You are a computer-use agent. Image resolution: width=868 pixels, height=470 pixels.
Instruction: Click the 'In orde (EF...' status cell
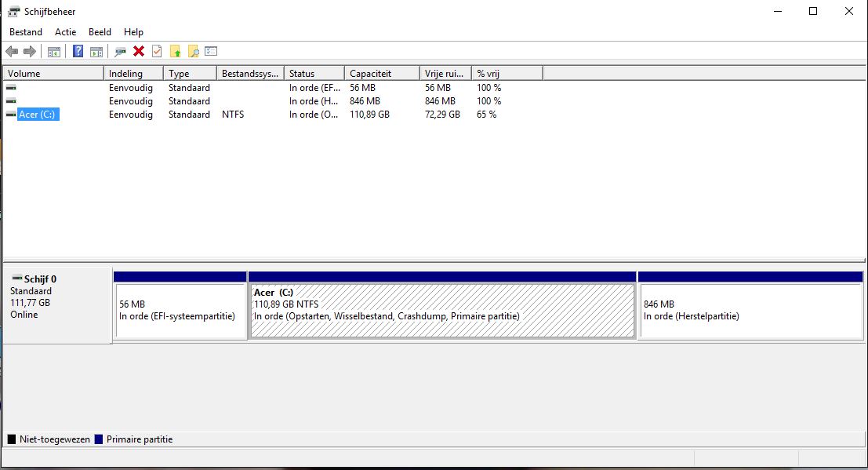pos(314,88)
